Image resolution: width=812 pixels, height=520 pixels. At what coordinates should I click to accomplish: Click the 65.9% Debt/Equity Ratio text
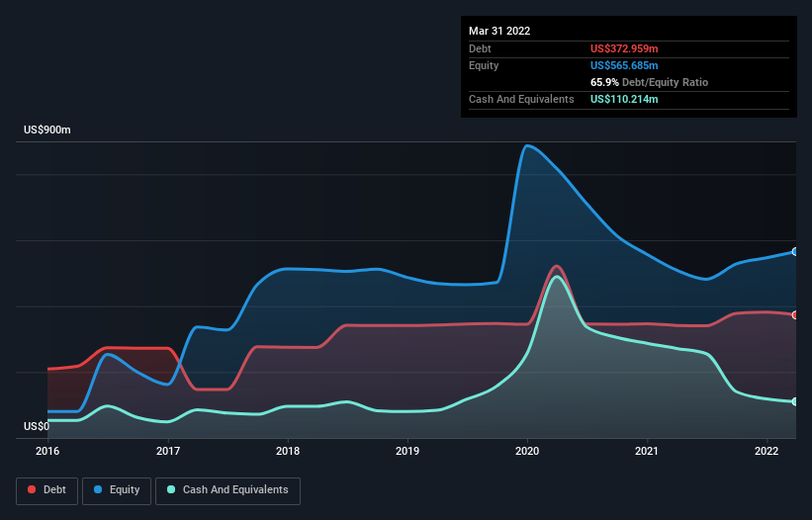649,82
